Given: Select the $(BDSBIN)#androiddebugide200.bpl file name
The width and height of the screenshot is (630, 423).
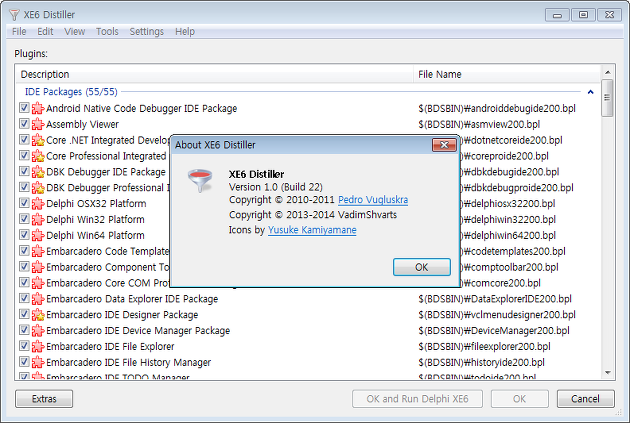Looking at the screenshot, I should tap(497, 108).
